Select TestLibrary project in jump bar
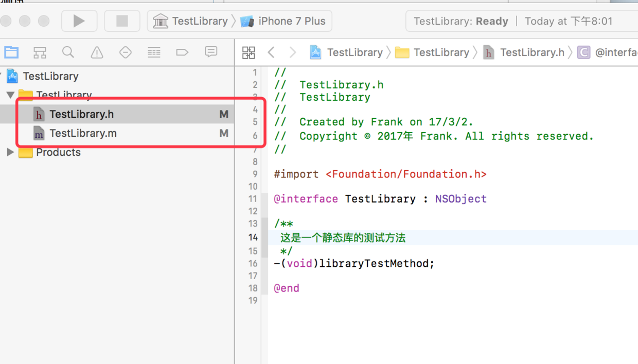Screen dimensions: 638x364 pos(346,52)
